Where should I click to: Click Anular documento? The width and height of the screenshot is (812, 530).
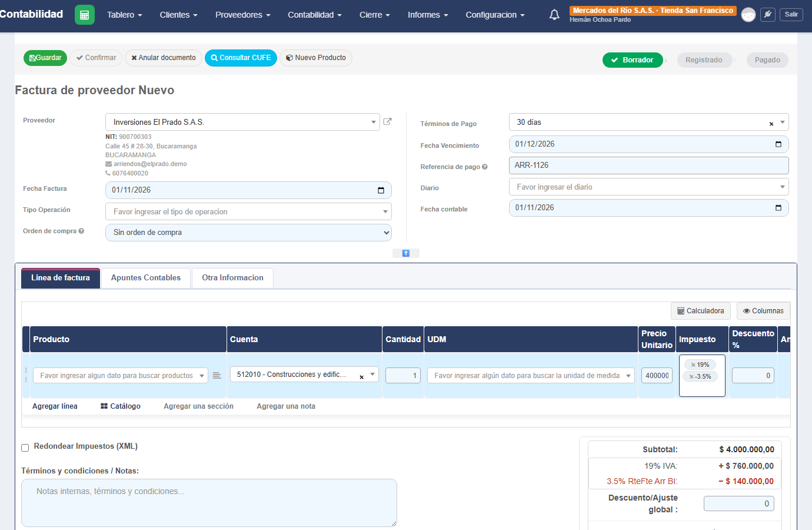pos(164,58)
